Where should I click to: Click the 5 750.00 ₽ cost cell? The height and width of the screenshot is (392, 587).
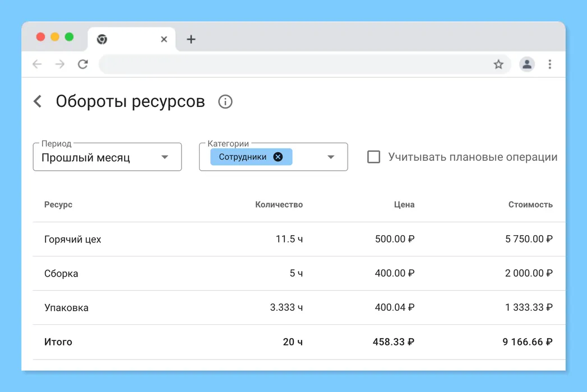[529, 239]
